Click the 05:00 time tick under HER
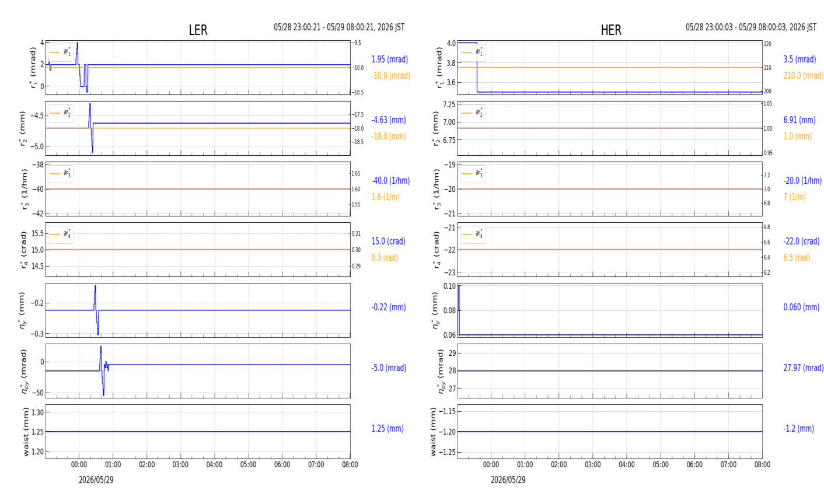Viewport: 824px width, 504px height. [661, 465]
